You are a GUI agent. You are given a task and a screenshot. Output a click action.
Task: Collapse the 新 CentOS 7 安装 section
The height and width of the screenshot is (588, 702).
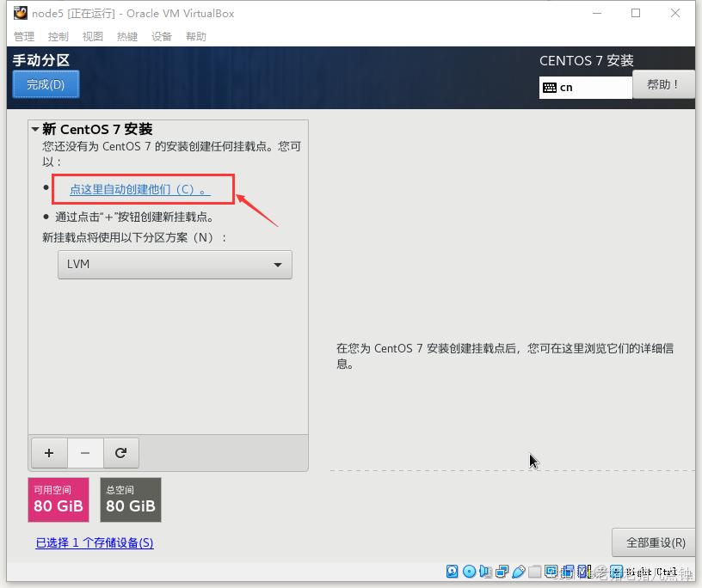tap(35, 129)
